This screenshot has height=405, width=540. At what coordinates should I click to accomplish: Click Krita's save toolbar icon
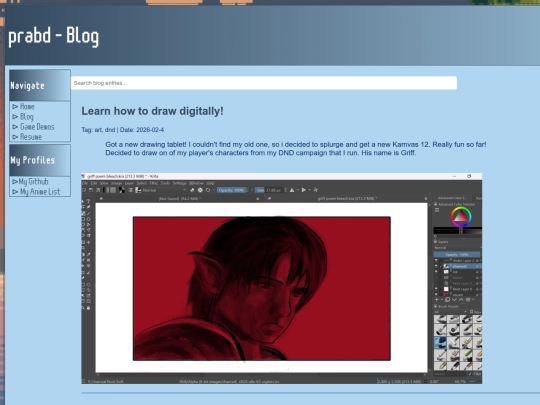pos(98,190)
